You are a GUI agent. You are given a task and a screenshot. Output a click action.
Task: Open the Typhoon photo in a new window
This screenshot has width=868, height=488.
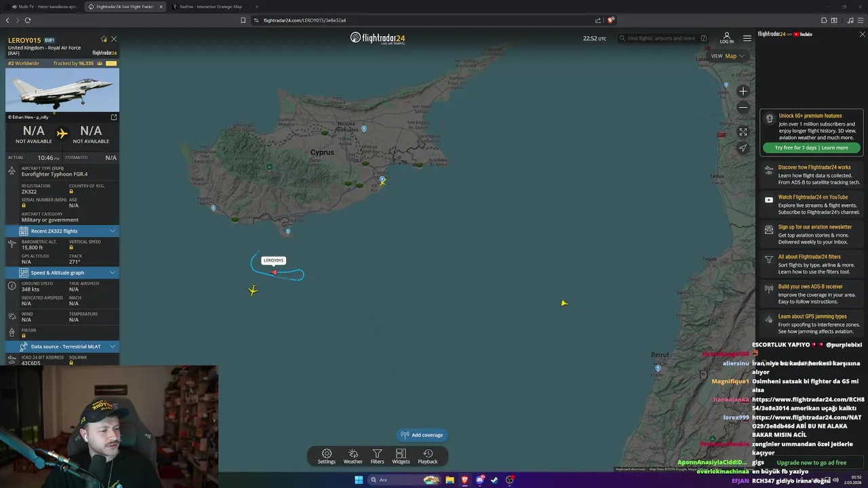pos(114,117)
